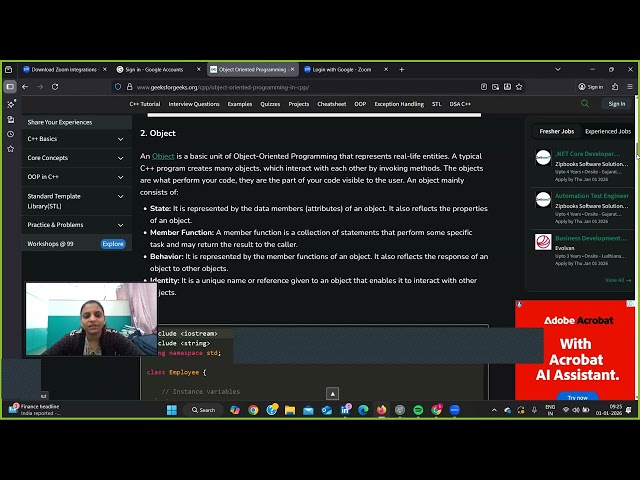Open synced tabs sidebar icon
Image resolution: width=640 pixels, height=480 pixels.
tap(11, 120)
